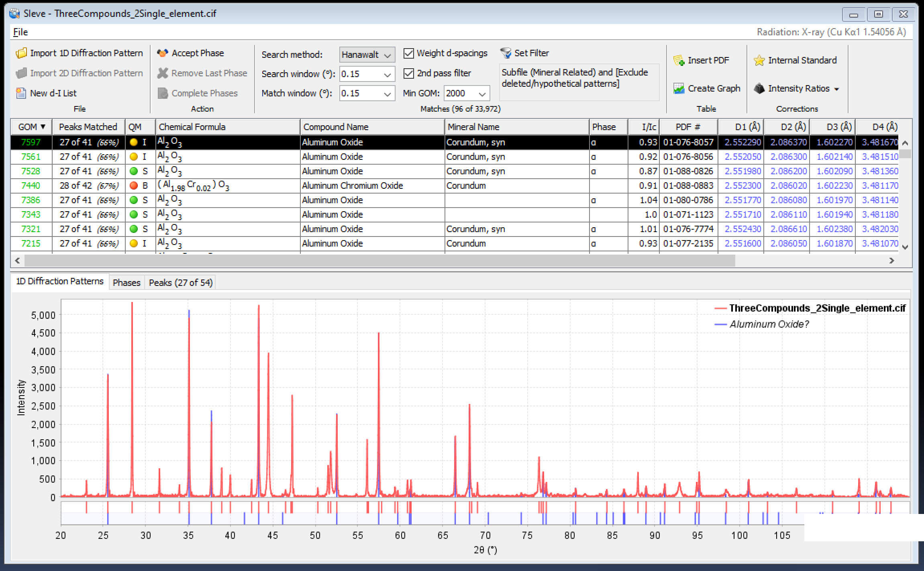Uncheck the 2nd pass filter checkbox
The width and height of the screenshot is (924, 571).
point(408,73)
